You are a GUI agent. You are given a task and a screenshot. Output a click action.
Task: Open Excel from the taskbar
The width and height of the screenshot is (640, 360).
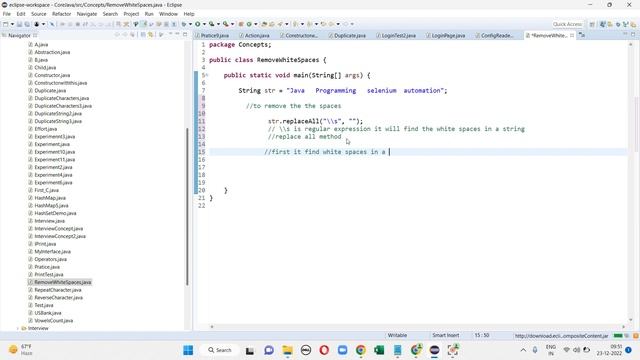(x=379, y=350)
